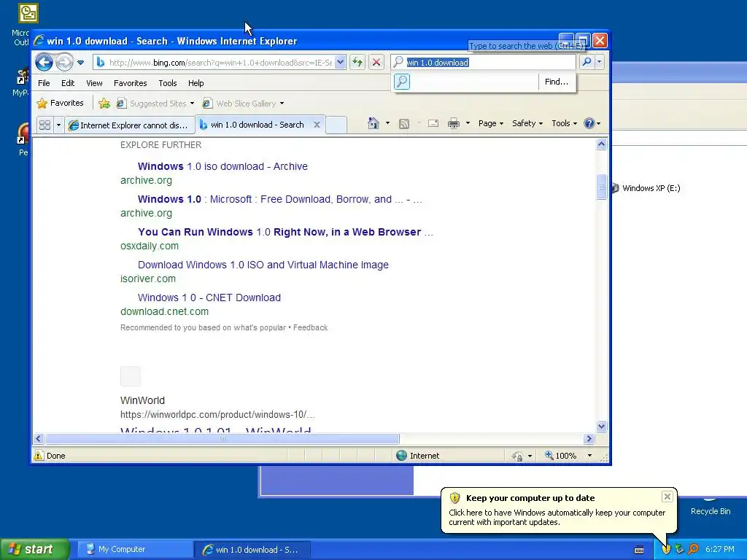The height and width of the screenshot is (560, 747).
Task: Click the Internet security zone indicator
Action: (418, 456)
